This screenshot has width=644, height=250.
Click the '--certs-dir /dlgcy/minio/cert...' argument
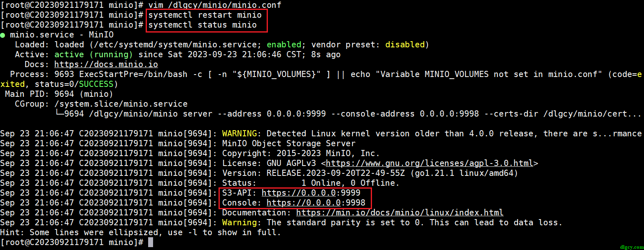point(563,114)
